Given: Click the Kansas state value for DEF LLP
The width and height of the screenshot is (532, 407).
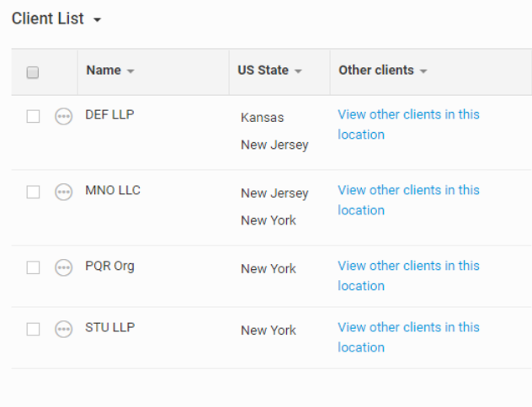Looking at the screenshot, I should [262, 118].
